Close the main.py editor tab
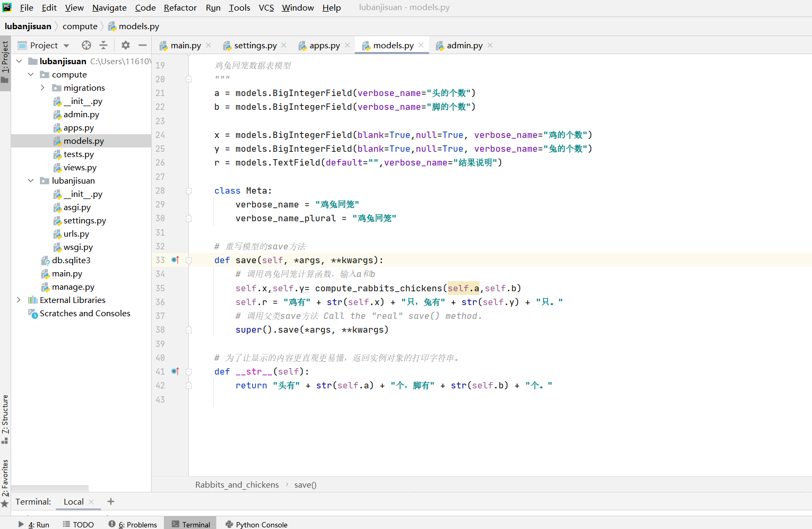 click(x=208, y=45)
